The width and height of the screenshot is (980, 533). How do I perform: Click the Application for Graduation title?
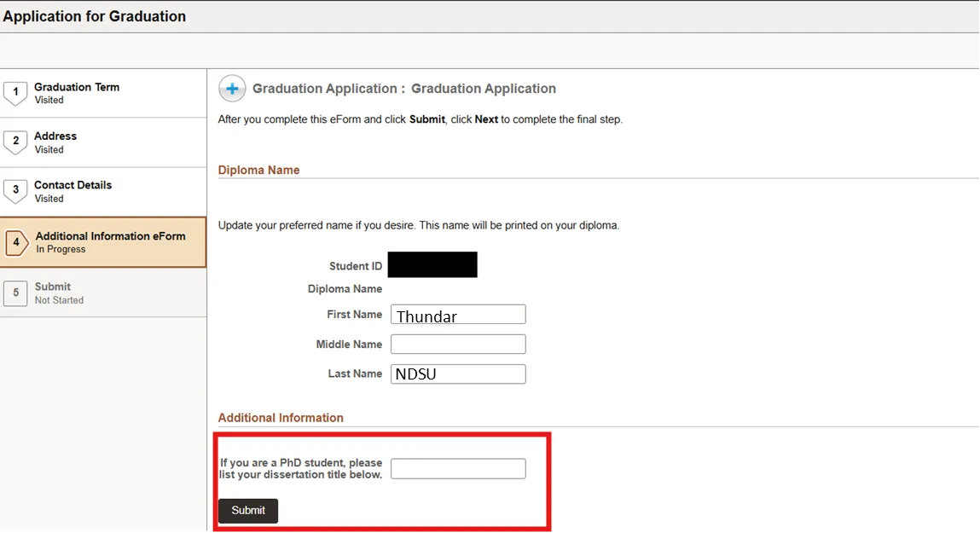pos(95,15)
